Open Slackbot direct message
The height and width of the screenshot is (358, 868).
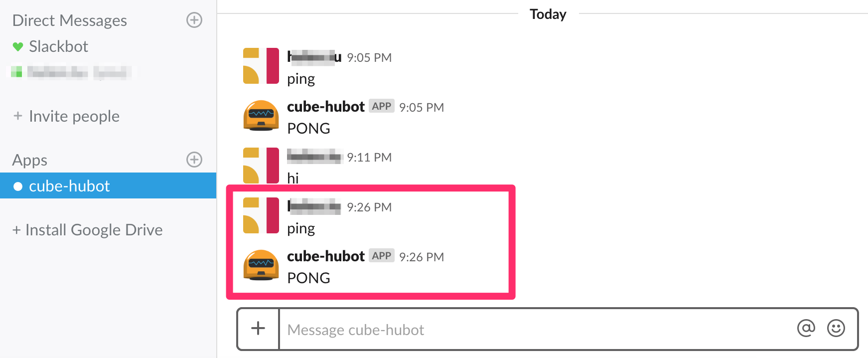58,46
